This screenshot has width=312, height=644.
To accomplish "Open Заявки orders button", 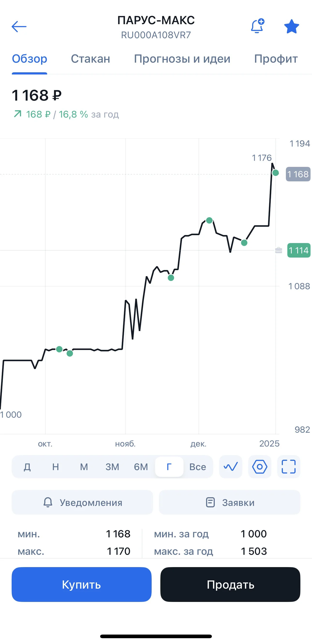I will (230, 502).
